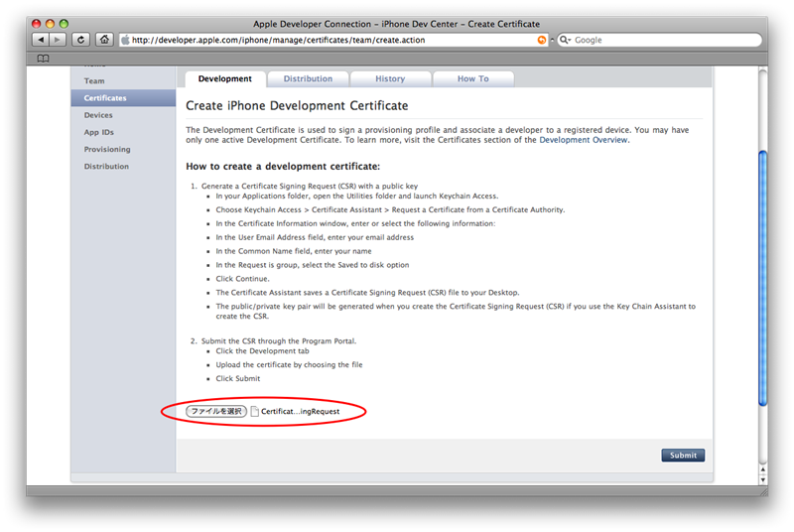Viewport: 794px width, 532px height.
Task: Click the blue vertical scrollbar thumb
Action: pyautogui.click(x=762, y=277)
